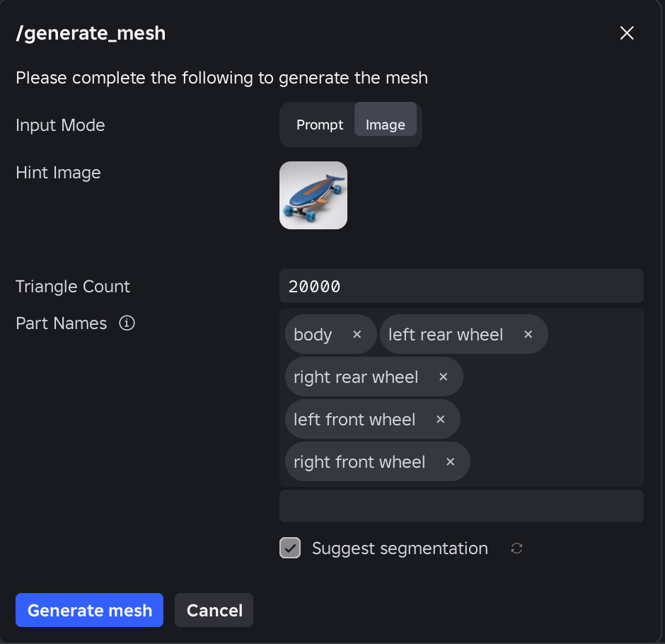Screen dimensions: 665x644
Task: Cancel the mesh generation dialog
Action: pyautogui.click(x=214, y=610)
